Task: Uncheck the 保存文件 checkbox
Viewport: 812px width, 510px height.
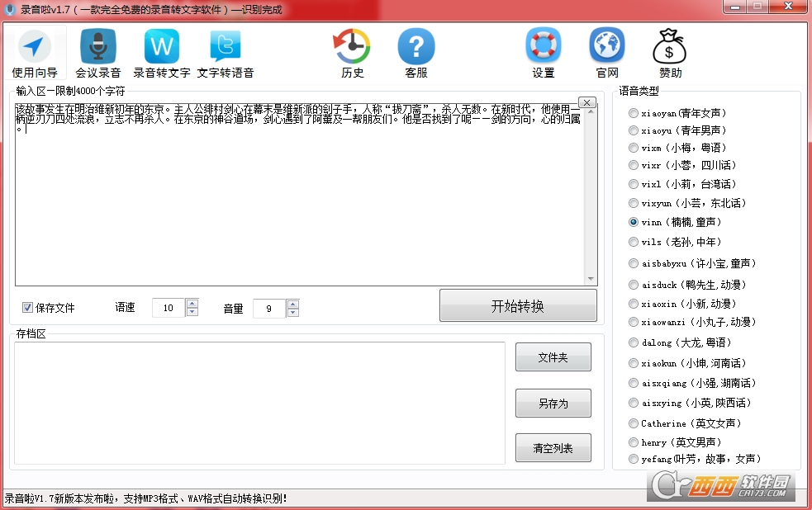Action: click(x=28, y=308)
